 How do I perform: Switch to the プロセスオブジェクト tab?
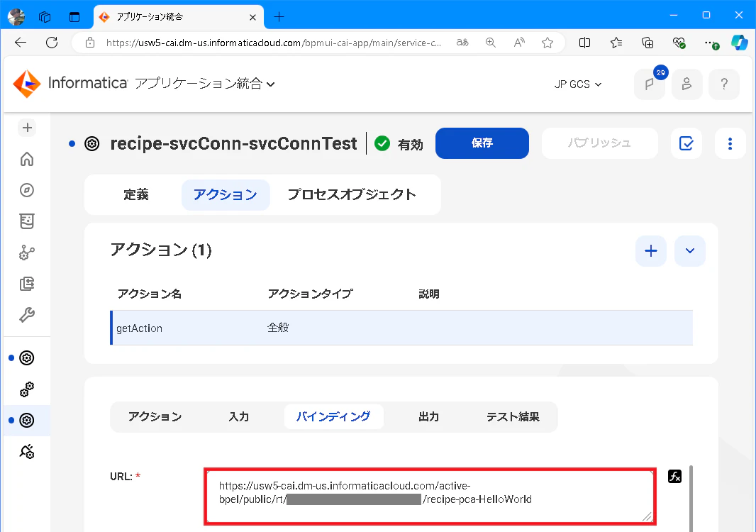pyautogui.click(x=352, y=194)
